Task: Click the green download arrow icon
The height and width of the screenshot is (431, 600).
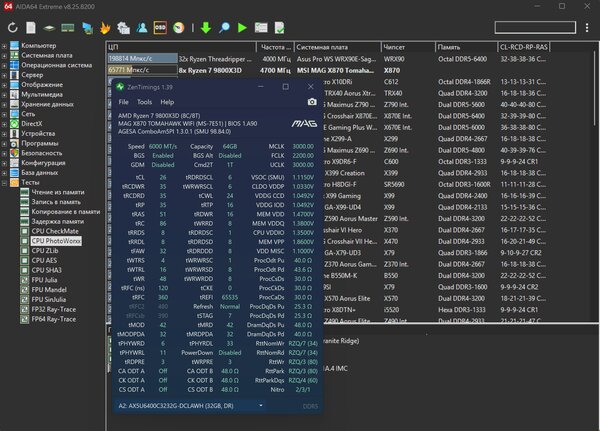Action: point(206,28)
